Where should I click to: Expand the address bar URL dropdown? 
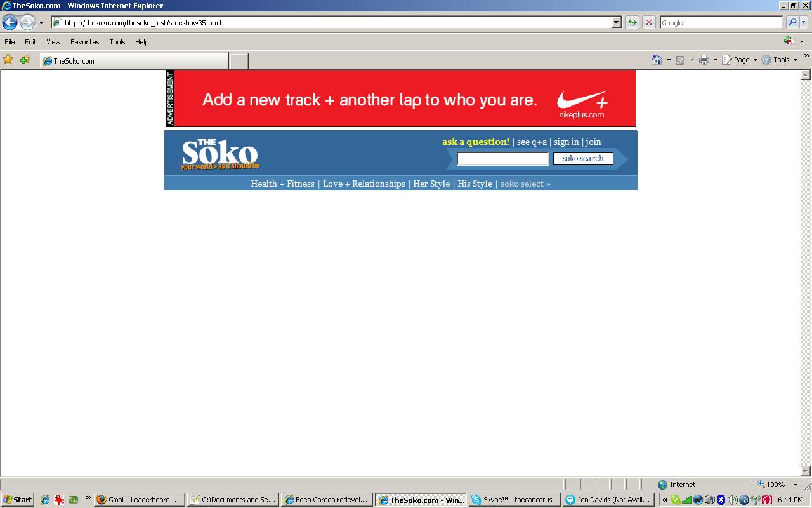click(x=616, y=23)
